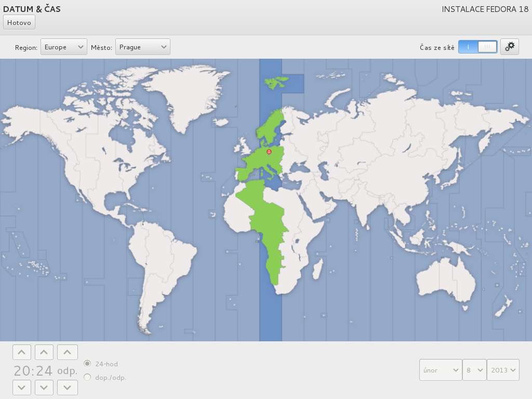This screenshot has height=399, width=532.
Task: Open the day dropdown showing 8
Action: click(474, 370)
